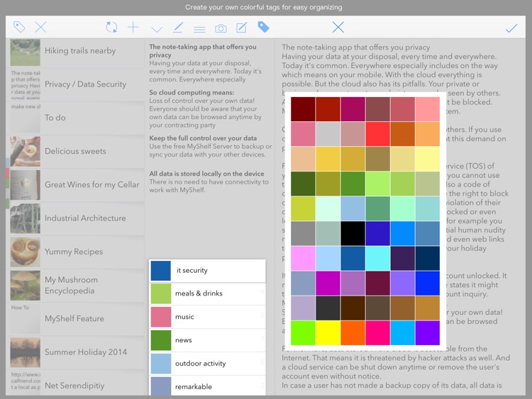Image resolution: width=532 pixels, height=399 pixels.
Task: Choose the hot pink bottom-row swatch
Action: pyautogui.click(x=377, y=333)
